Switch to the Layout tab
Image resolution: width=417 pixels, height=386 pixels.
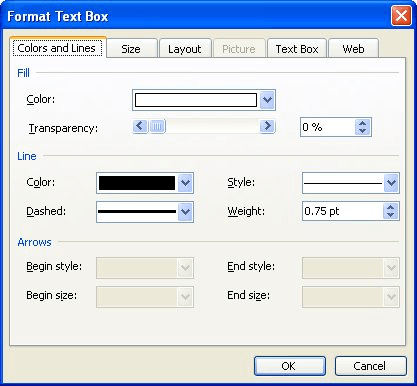click(185, 49)
